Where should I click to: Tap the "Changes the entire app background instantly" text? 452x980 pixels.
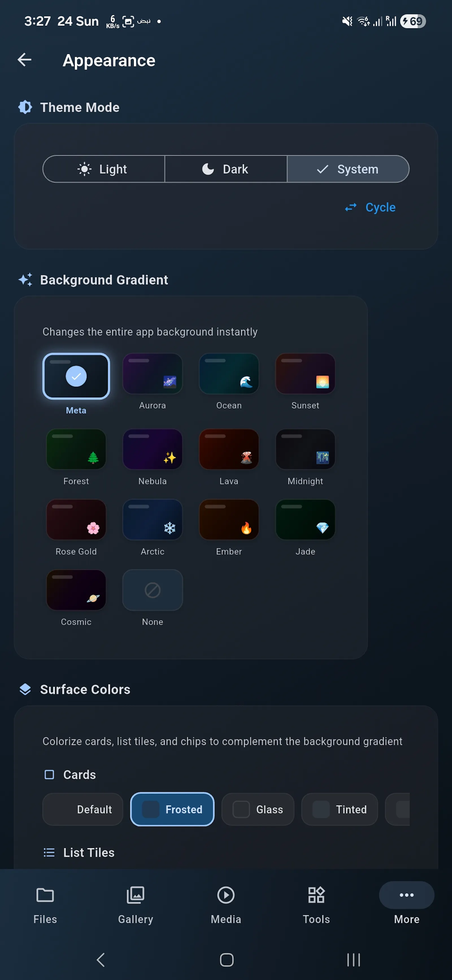point(150,332)
